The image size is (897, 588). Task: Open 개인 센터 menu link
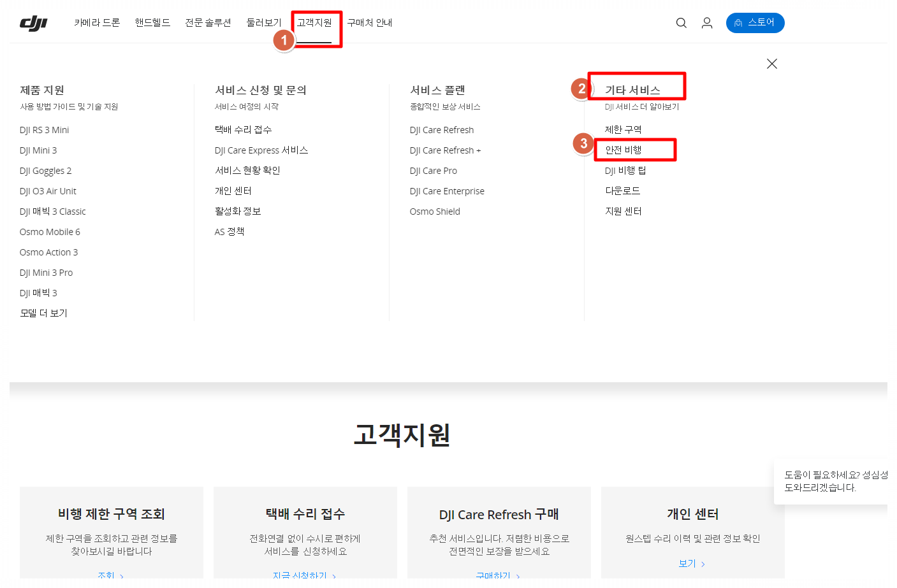(233, 191)
